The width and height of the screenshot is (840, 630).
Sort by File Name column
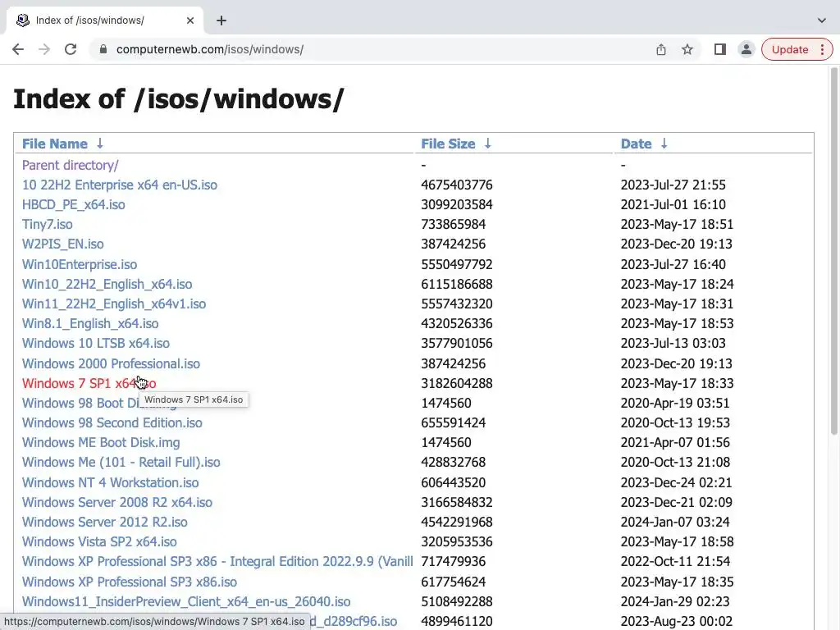tap(55, 144)
